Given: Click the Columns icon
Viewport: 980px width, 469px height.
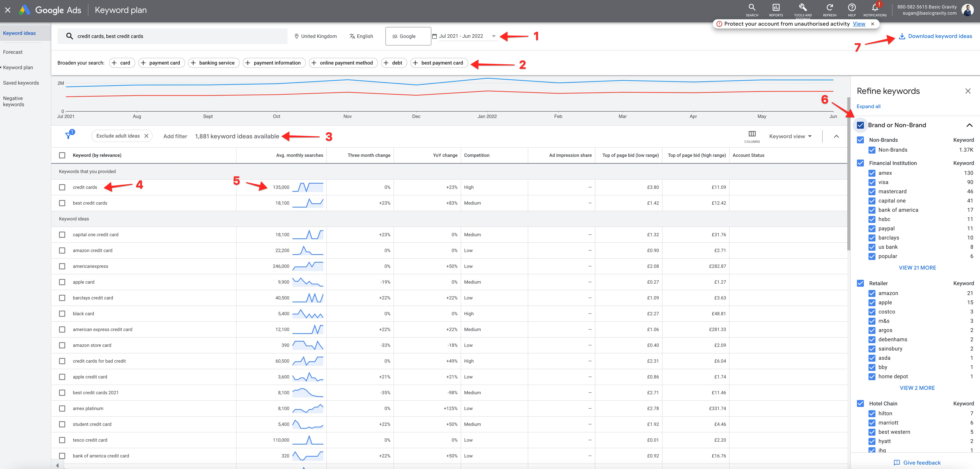Looking at the screenshot, I should pyautogui.click(x=752, y=134).
